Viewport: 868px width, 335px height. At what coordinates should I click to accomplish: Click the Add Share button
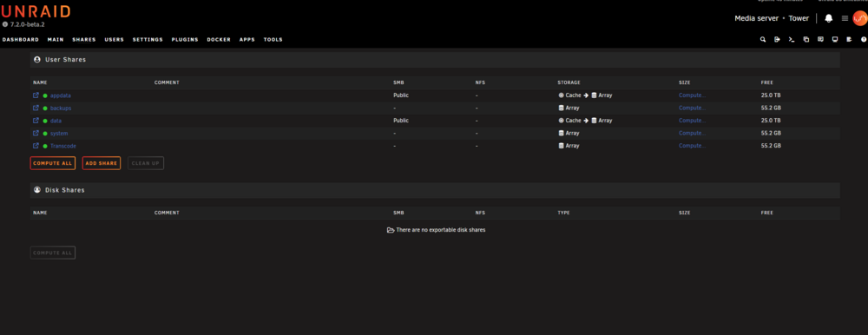(x=102, y=163)
